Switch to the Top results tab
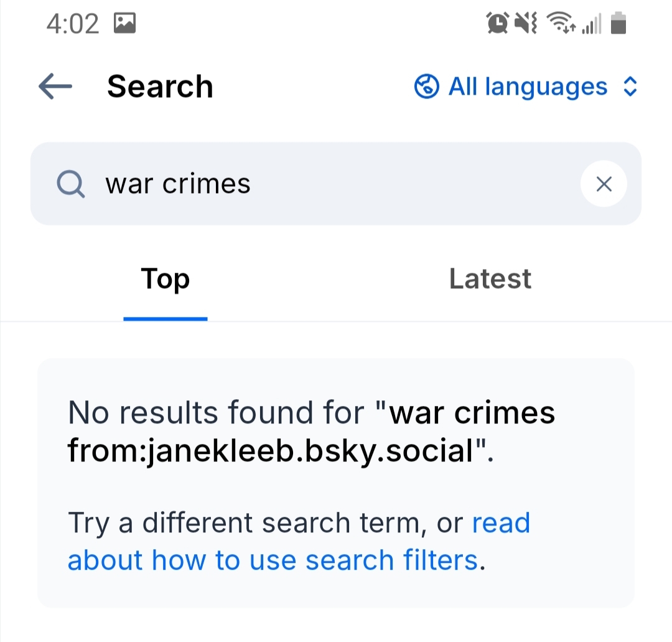This screenshot has height=642, width=672. point(165,279)
